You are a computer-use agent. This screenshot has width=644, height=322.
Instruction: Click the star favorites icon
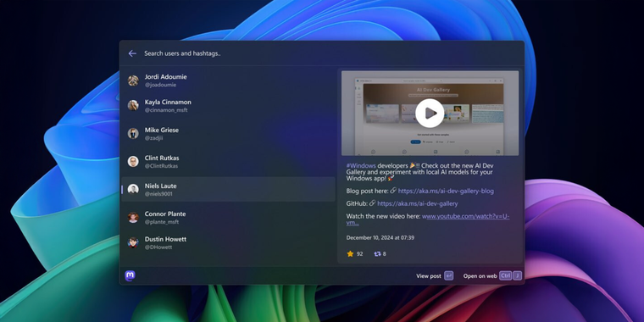[x=350, y=254]
